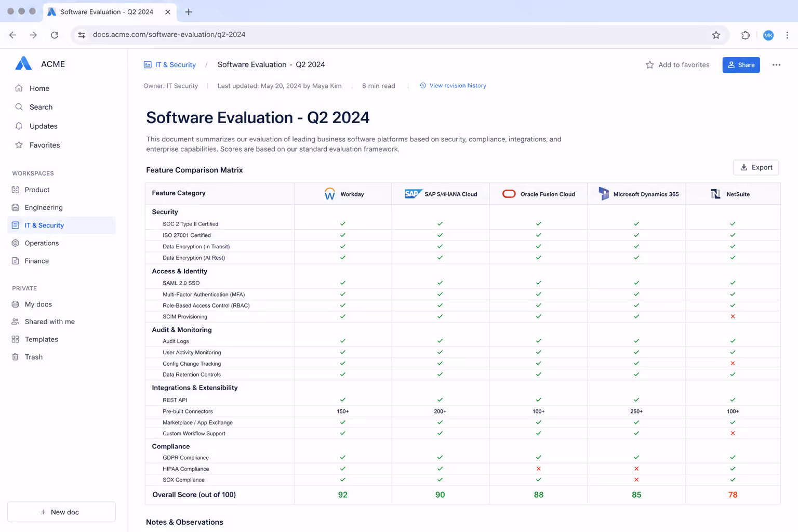Click the red X for NetSuite SCIM Provisioning

[x=733, y=316]
